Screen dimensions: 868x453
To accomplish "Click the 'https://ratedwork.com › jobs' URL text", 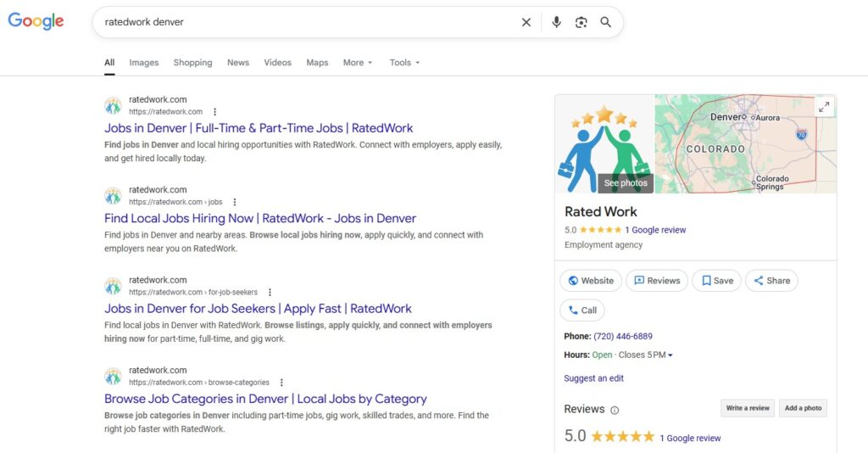I will tap(175, 202).
